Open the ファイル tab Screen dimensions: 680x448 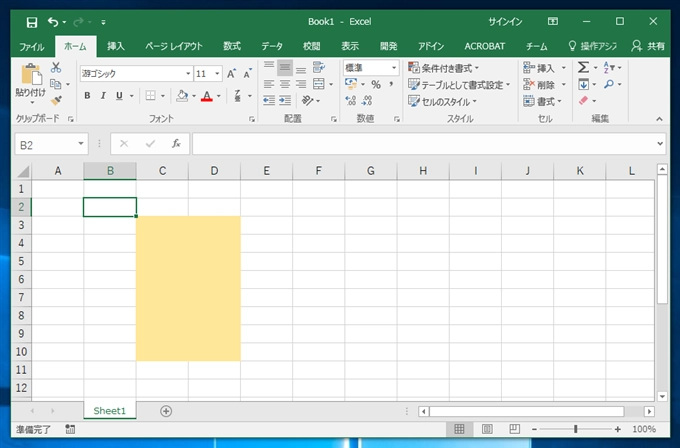tap(31, 46)
